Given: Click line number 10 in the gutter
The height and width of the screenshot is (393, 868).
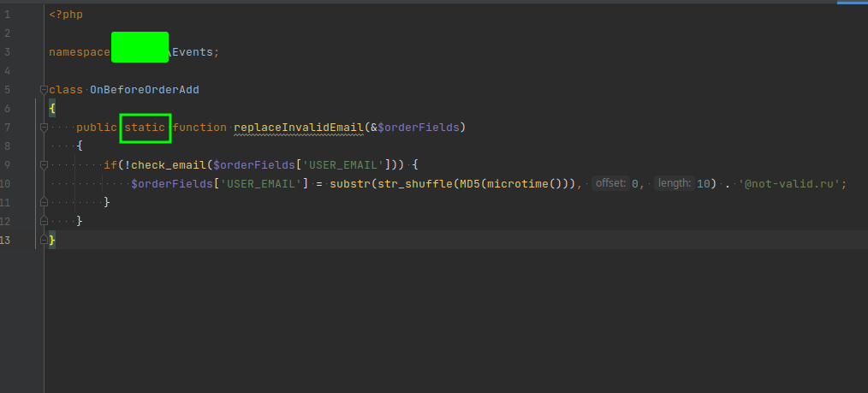Looking at the screenshot, I should tap(5, 184).
